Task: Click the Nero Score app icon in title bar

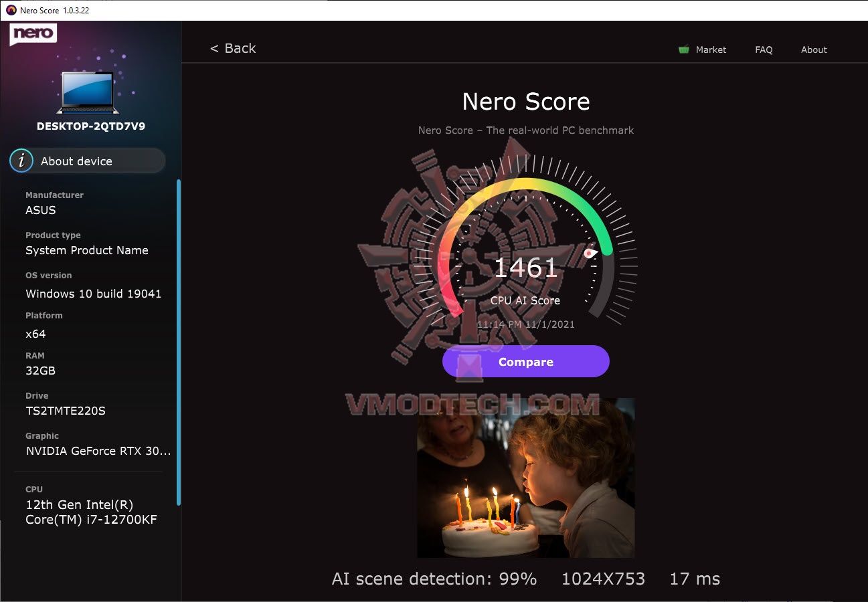Action: pos(11,10)
